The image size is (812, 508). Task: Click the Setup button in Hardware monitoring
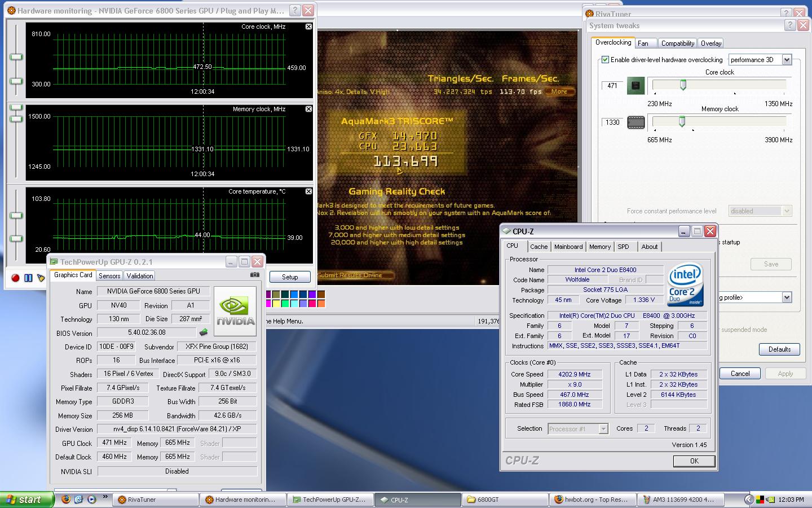[290, 277]
